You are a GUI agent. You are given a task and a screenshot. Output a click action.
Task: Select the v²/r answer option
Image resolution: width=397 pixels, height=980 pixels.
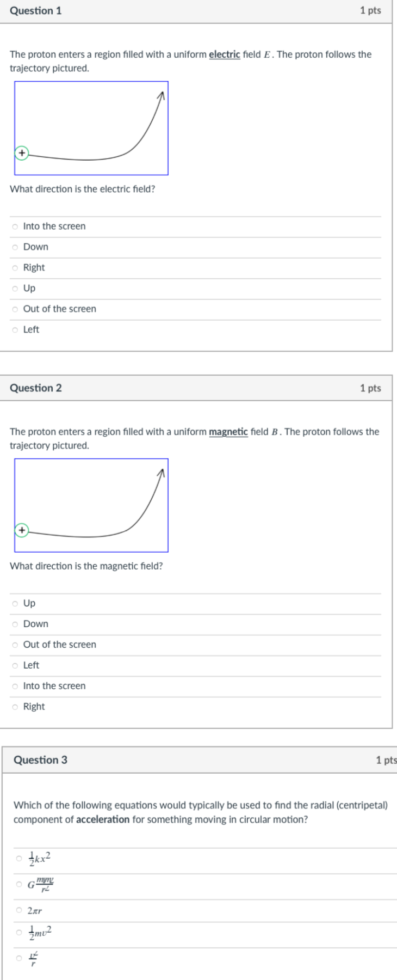tap(19, 958)
